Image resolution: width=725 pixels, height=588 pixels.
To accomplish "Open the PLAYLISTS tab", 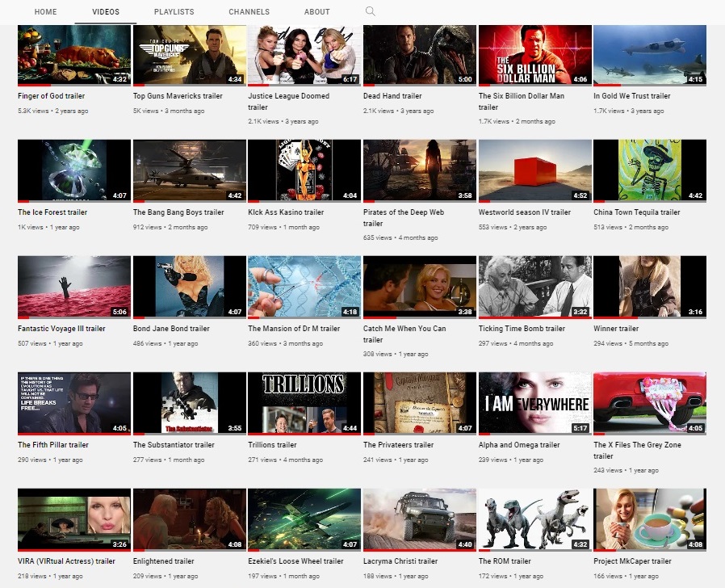I will point(174,12).
